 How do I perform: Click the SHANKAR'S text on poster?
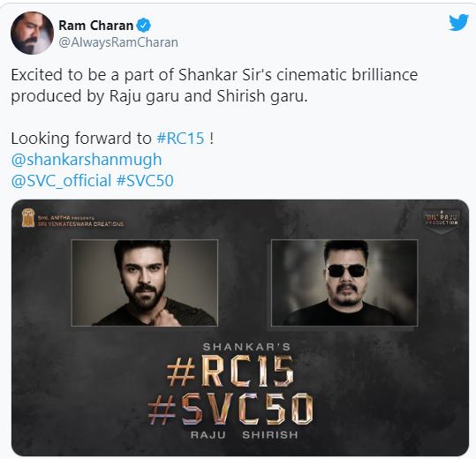(x=246, y=347)
